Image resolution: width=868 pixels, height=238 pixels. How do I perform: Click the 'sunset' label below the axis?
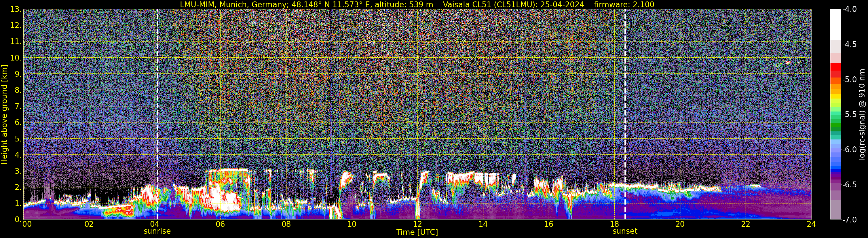click(x=625, y=231)
